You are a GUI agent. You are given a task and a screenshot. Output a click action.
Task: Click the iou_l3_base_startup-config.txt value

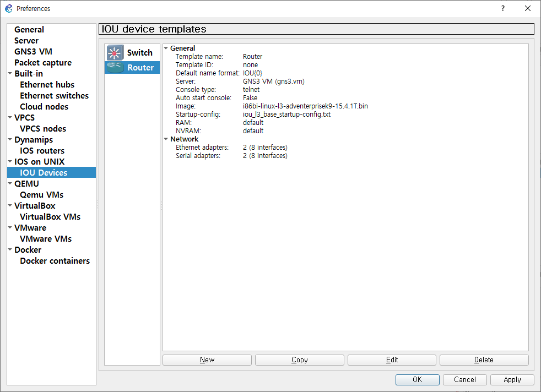[x=286, y=115]
